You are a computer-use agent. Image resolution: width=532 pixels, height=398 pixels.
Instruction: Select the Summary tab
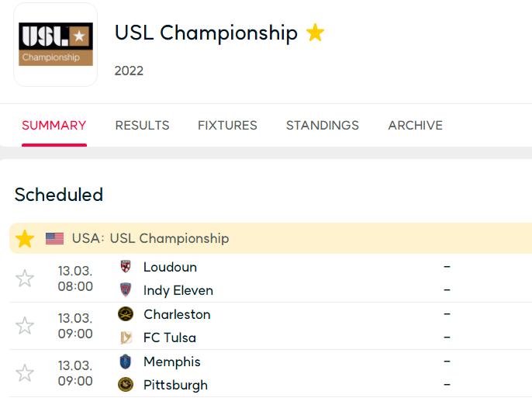[x=54, y=125]
